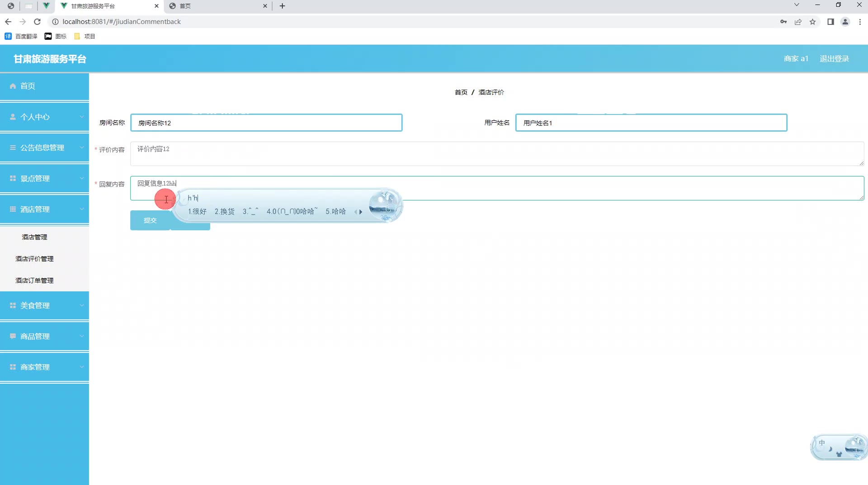Expand the 美食管理 sidebar menu
868x485 pixels.
click(x=44, y=305)
